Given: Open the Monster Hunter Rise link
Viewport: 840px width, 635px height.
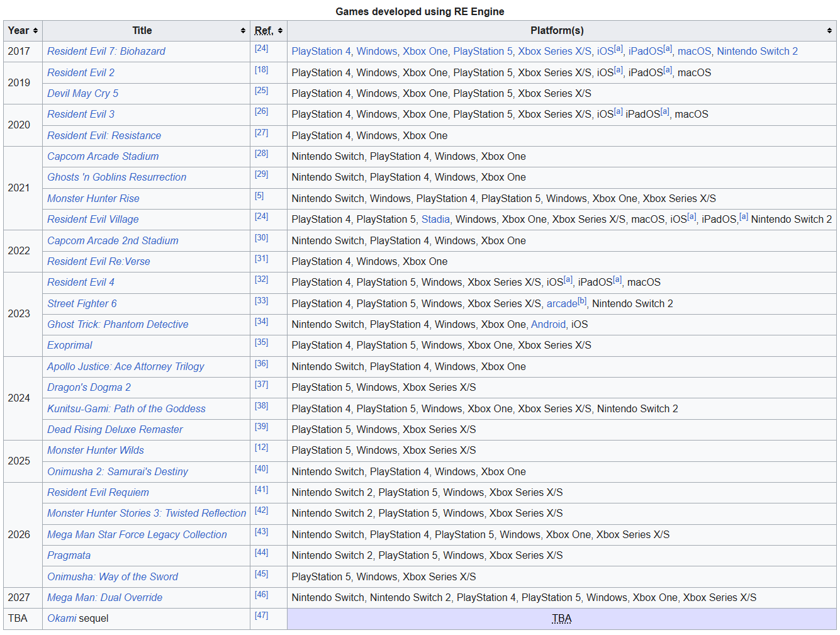Looking at the screenshot, I should [93, 199].
